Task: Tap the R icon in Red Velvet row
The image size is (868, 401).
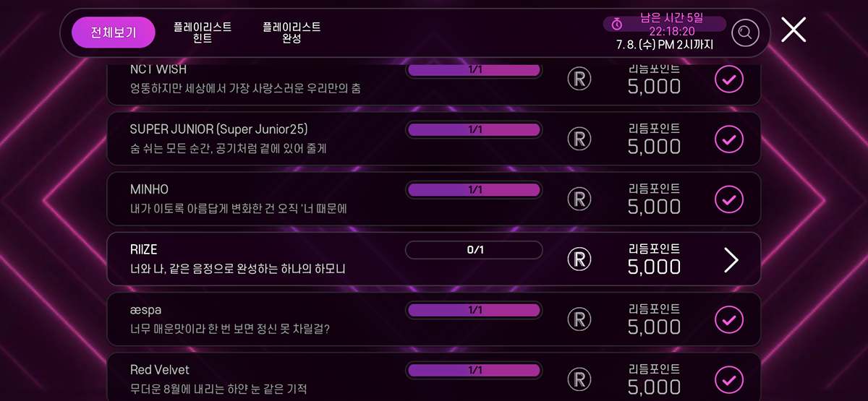Action: click(579, 379)
